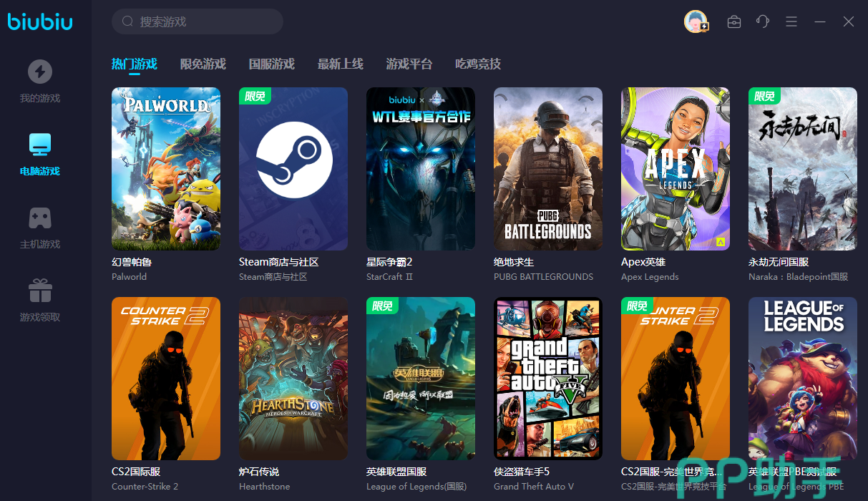Screen dimensions: 868x501
Task: Open the toolbox briefcase icon
Action: [x=733, y=21]
